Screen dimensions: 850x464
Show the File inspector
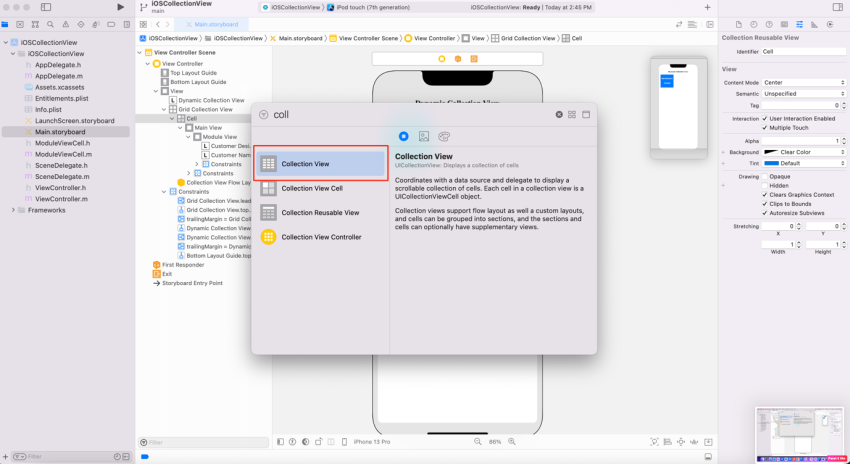tap(738, 24)
